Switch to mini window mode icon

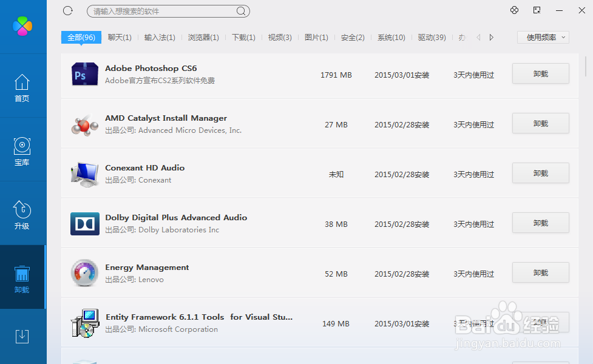click(537, 10)
